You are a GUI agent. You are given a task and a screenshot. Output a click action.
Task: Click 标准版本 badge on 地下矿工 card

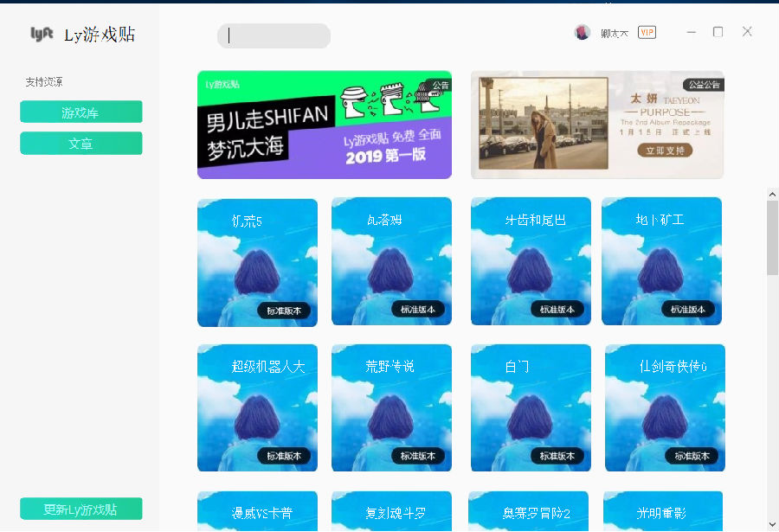[688, 310]
